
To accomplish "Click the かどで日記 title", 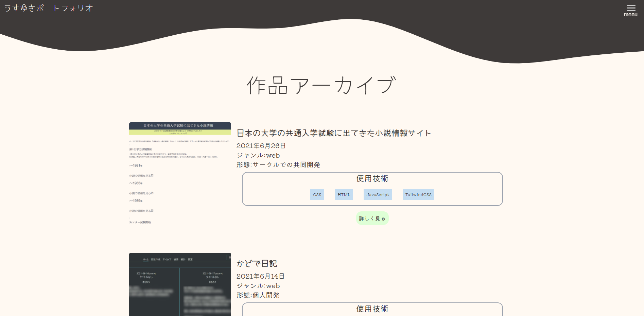I will click(x=257, y=263).
